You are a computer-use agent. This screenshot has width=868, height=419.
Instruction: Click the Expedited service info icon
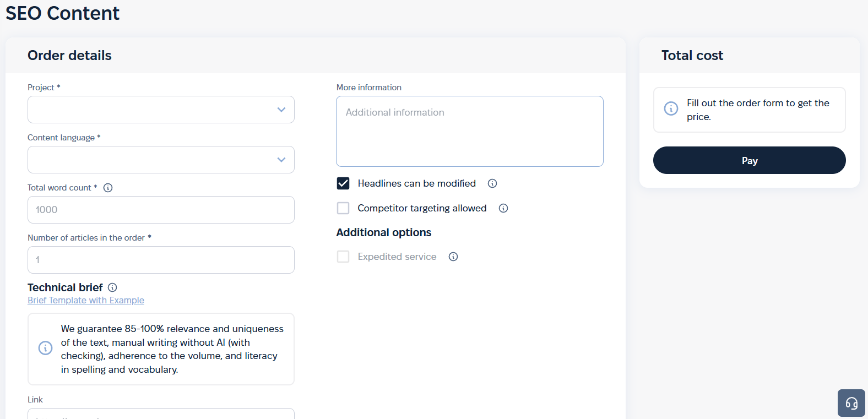[x=453, y=257]
